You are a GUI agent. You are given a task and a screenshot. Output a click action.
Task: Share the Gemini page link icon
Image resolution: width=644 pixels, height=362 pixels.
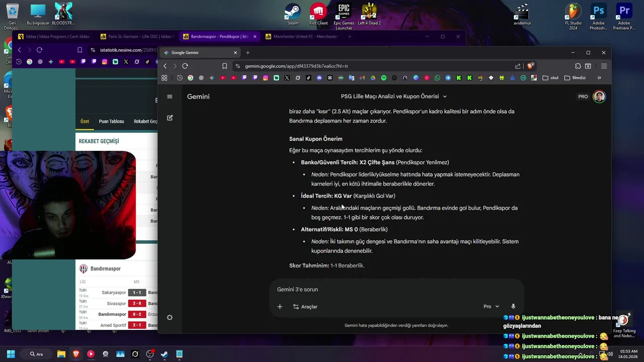click(x=518, y=66)
